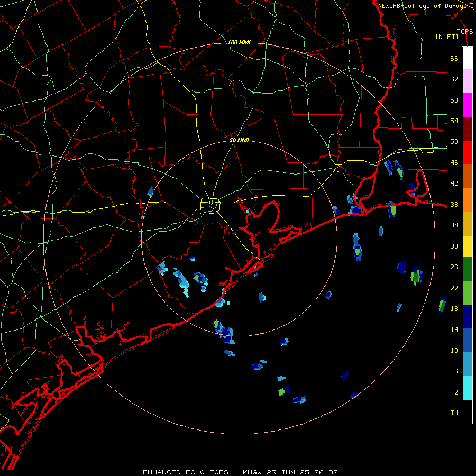Pick the light orange legend swatch

click(467, 199)
